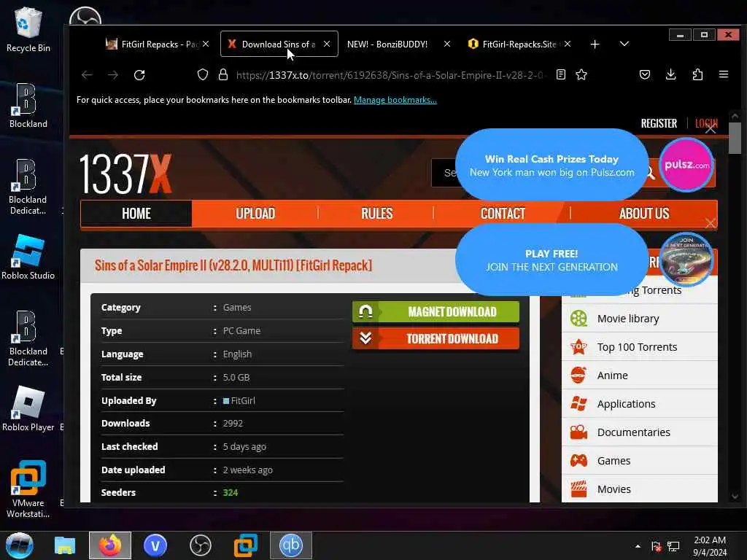This screenshot has height=560, width=747.
Task: Open the tracking protection shield icon
Action: tap(203, 75)
